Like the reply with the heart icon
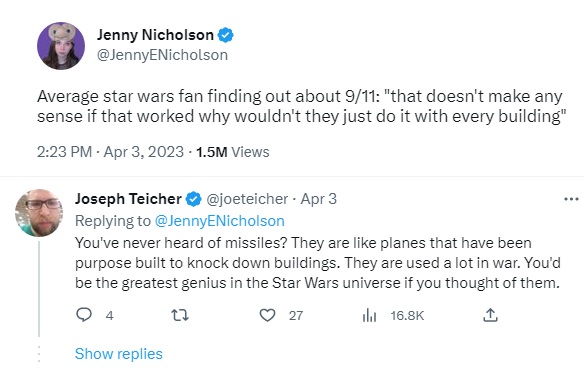 267,316
